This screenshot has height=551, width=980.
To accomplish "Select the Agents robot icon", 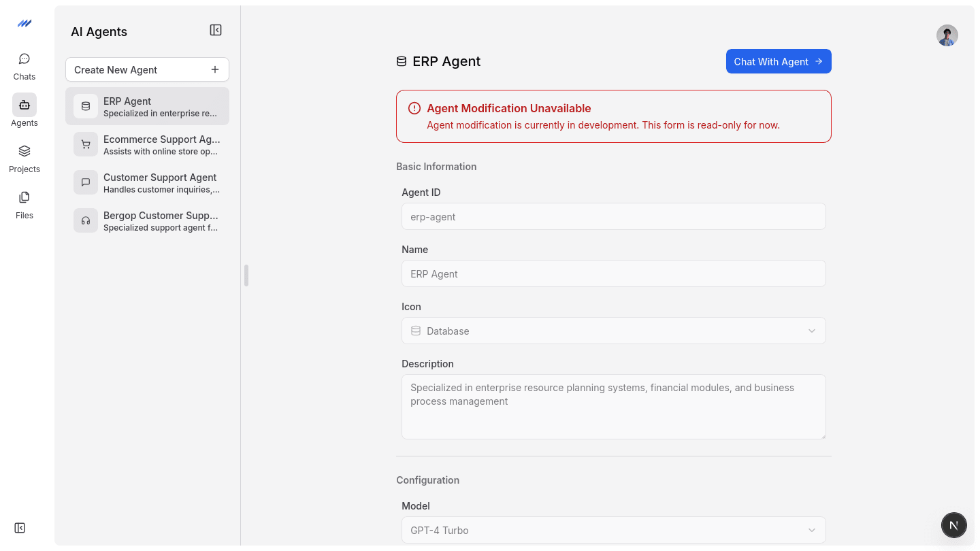I will (x=24, y=105).
